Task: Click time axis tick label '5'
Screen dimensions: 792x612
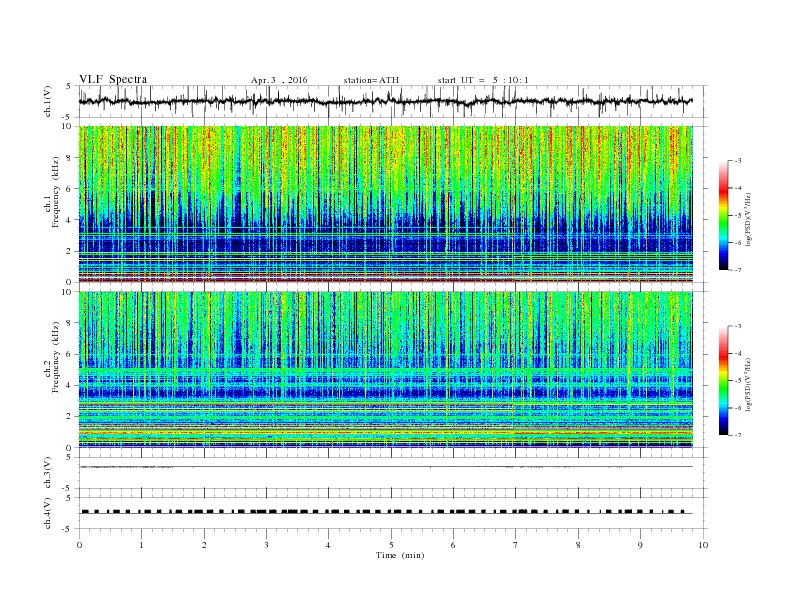Action: pos(391,545)
